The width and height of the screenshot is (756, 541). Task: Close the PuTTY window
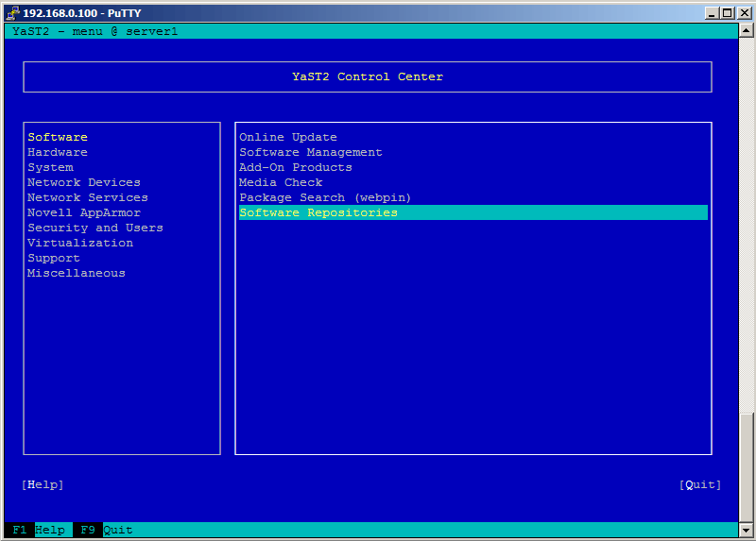coord(745,13)
